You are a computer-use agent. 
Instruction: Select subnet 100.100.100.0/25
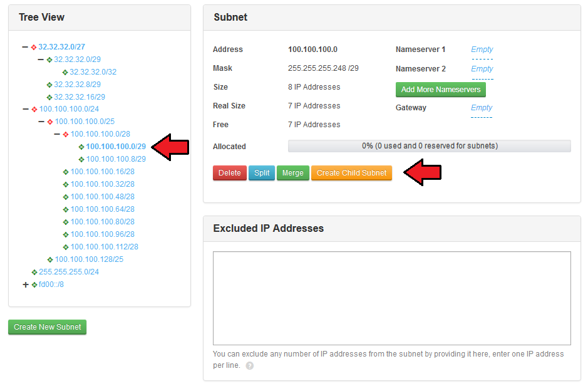(85, 122)
